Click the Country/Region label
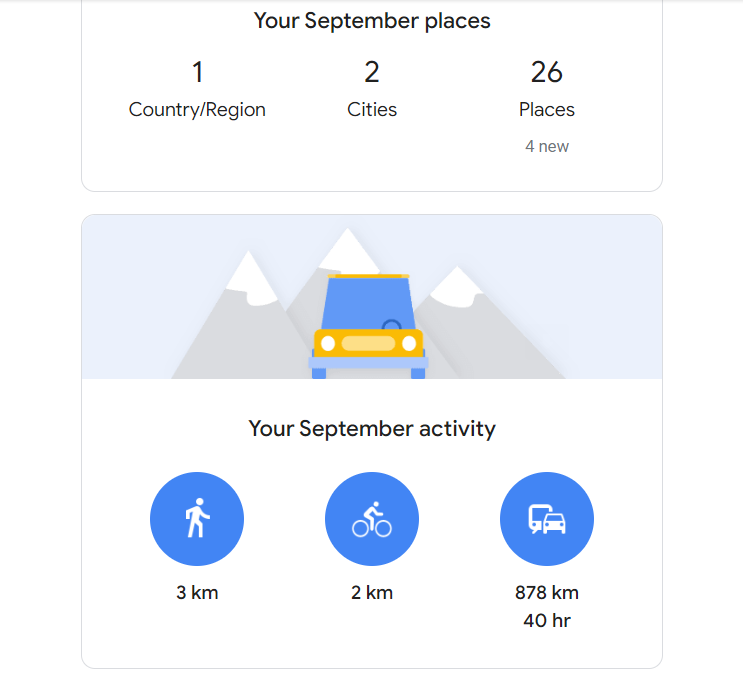The width and height of the screenshot is (743, 686). [197, 110]
